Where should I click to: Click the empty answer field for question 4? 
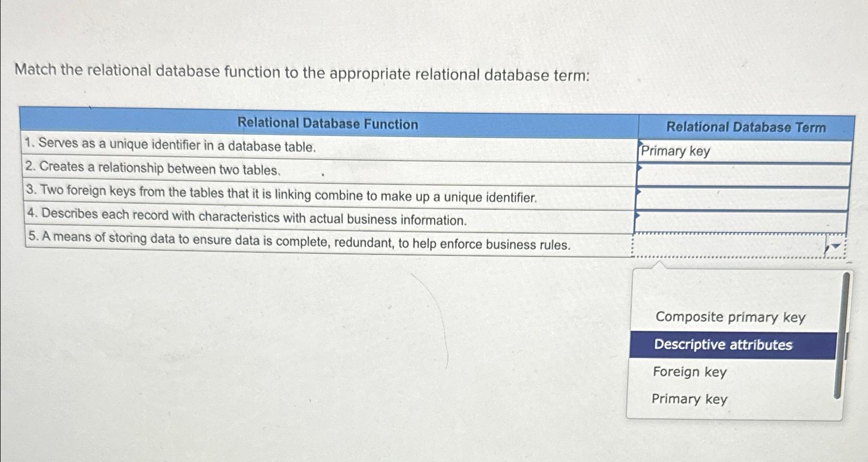coord(738,221)
